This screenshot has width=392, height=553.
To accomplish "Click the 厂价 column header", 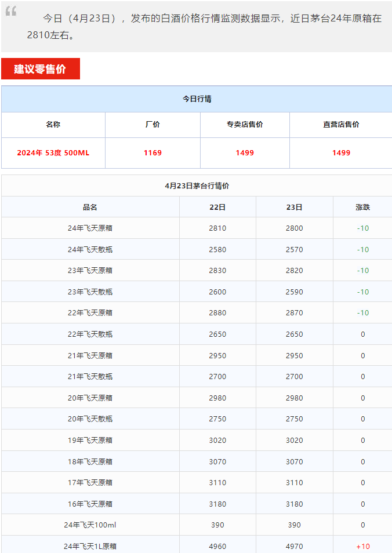I will pyautogui.click(x=153, y=125).
